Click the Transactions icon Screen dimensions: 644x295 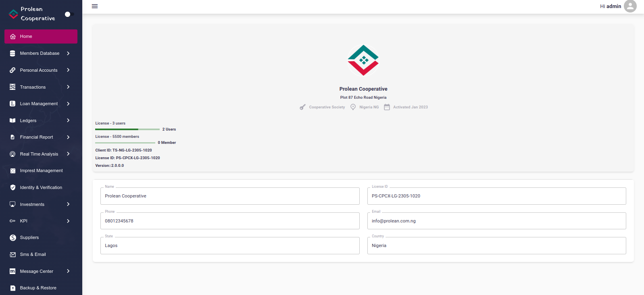pyautogui.click(x=13, y=87)
